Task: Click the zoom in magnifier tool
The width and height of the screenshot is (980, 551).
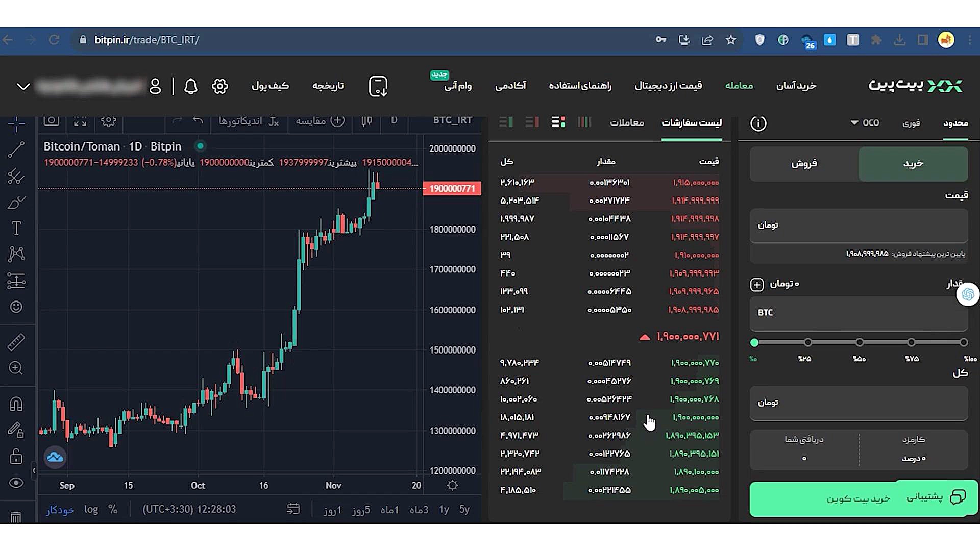Action: click(16, 368)
